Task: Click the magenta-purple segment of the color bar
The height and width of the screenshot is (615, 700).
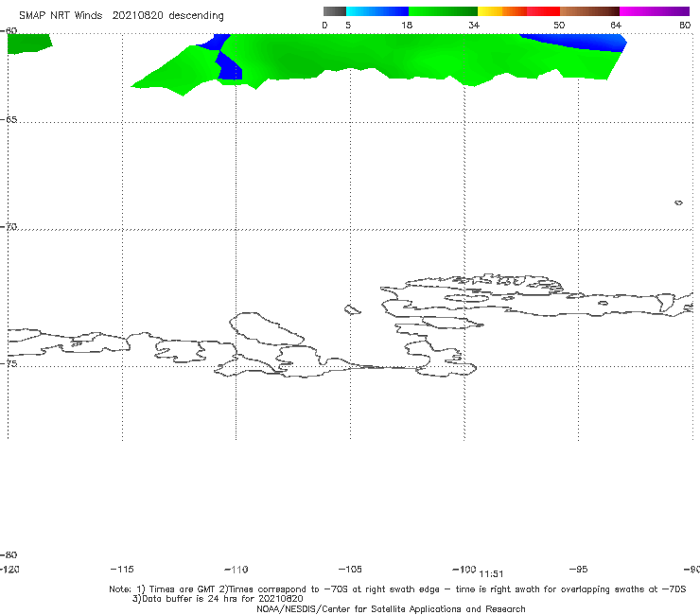Action: pyautogui.click(x=655, y=11)
